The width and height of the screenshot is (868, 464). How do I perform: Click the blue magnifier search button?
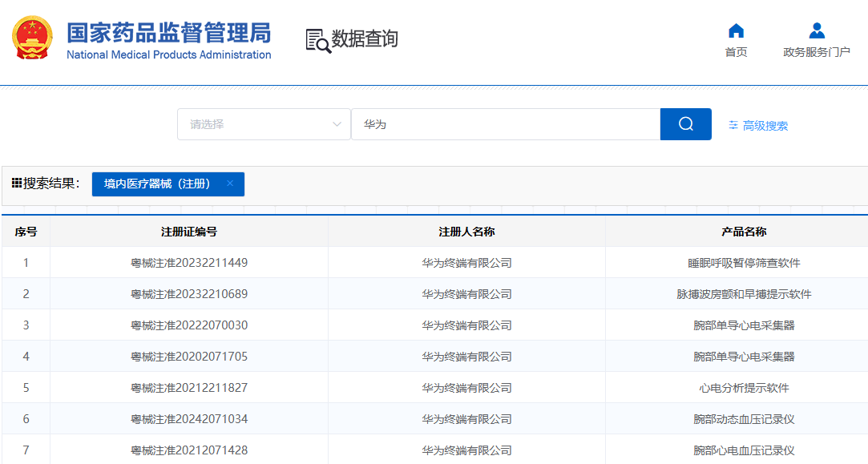coord(686,124)
